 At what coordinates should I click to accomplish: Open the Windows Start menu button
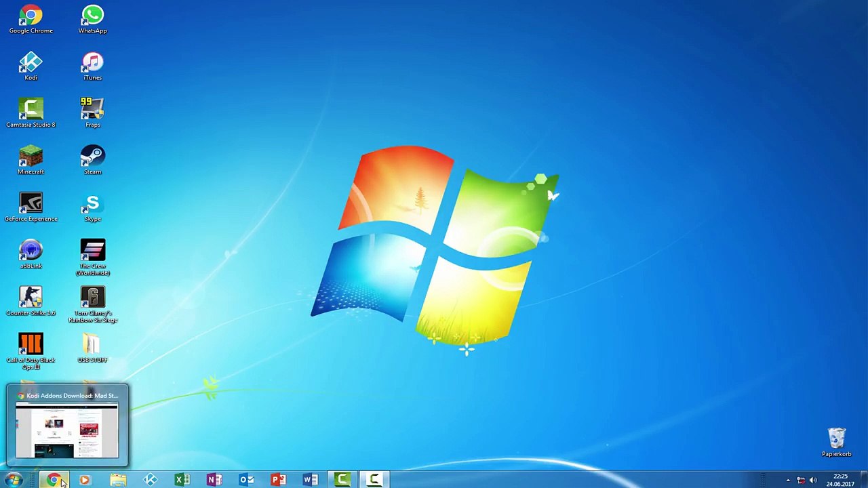coord(14,480)
